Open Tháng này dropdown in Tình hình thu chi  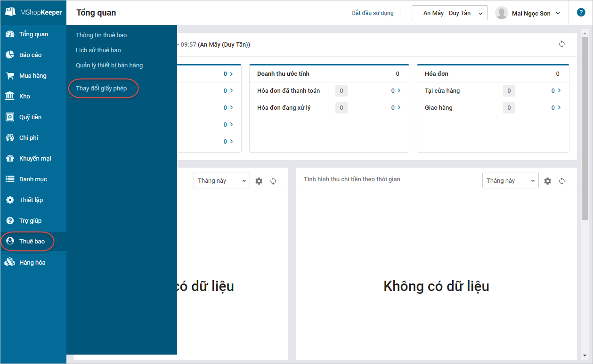[x=510, y=180]
